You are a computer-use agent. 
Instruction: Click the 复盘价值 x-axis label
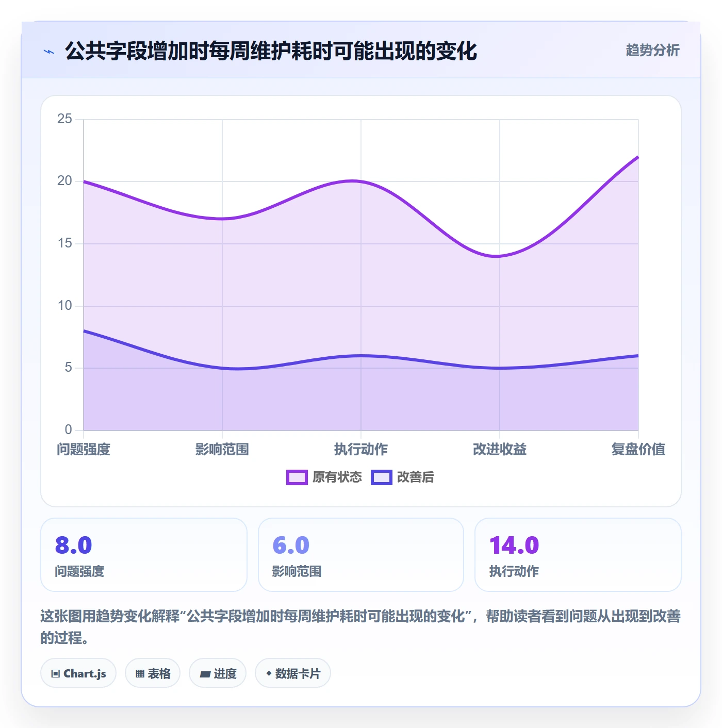click(638, 450)
